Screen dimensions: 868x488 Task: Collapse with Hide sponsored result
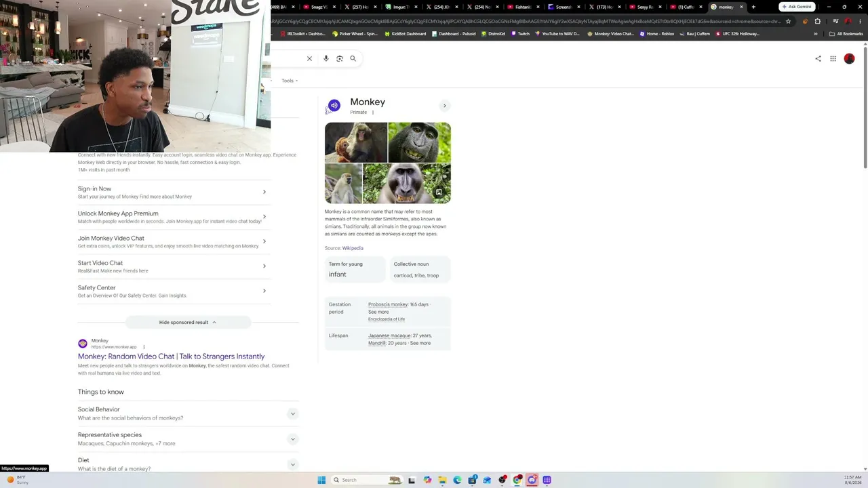(188, 322)
